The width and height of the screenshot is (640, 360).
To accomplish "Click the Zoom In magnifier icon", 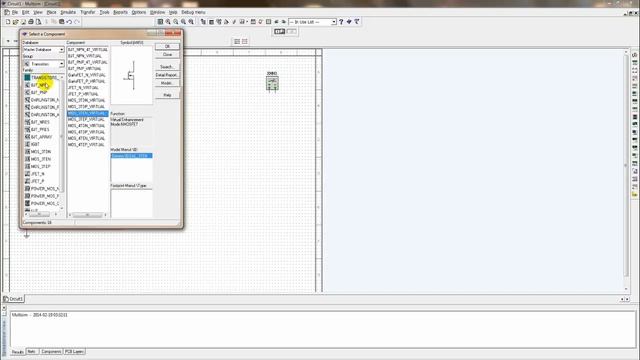I will click(168, 22).
